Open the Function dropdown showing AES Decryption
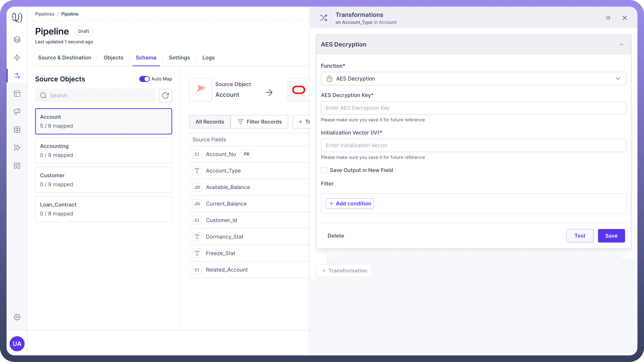This screenshot has height=362, width=644. tap(473, 79)
